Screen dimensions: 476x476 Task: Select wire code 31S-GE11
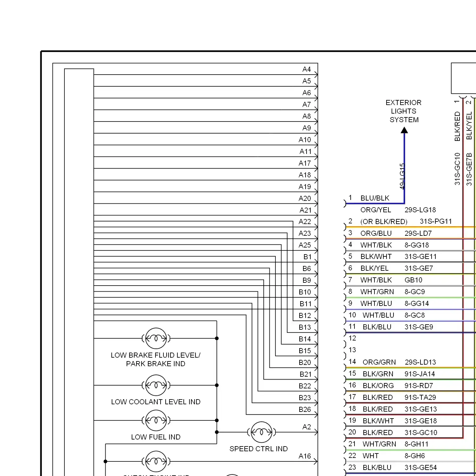pos(420,256)
